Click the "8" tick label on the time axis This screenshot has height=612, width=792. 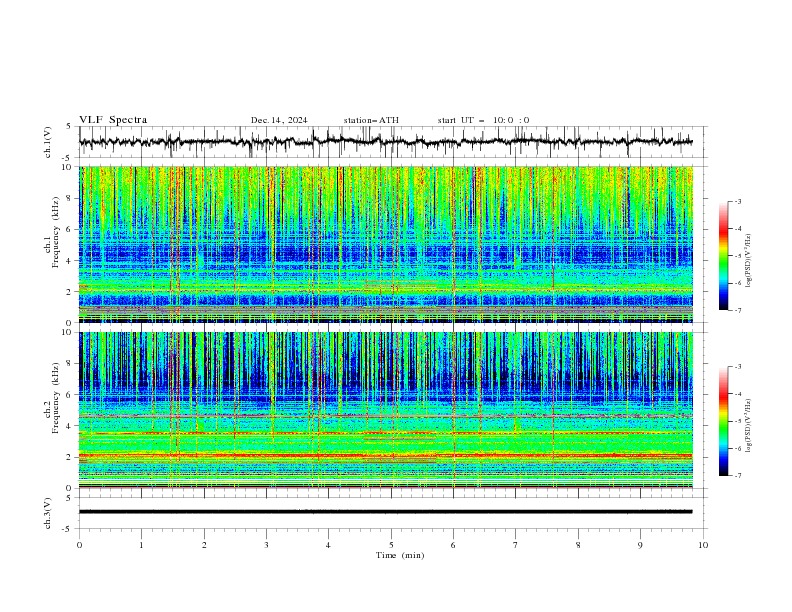point(578,545)
